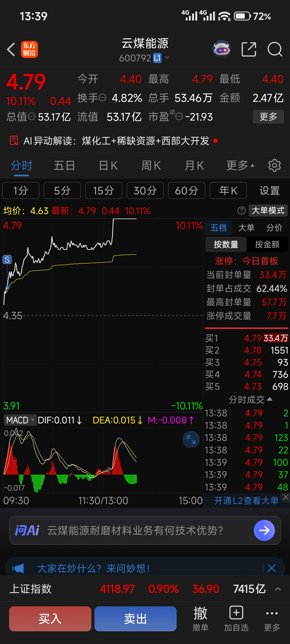290x644 pixels.
Task: Open the MACD indicator dropdown
Action: pos(20,420)
